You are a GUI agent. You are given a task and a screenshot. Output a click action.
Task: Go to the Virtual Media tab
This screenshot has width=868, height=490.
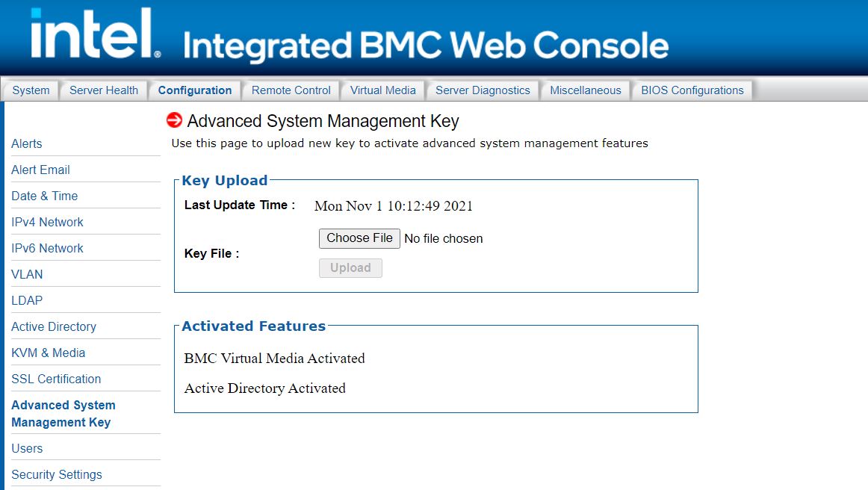point(382,90)
